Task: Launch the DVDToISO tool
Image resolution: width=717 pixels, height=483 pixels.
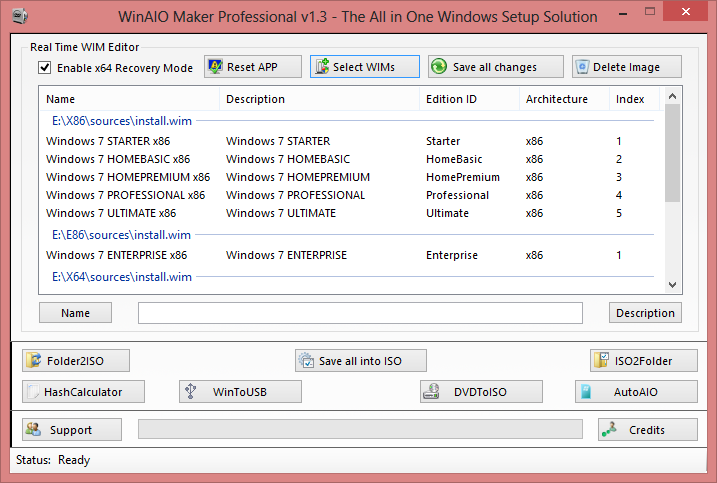Action: point(481,391)
